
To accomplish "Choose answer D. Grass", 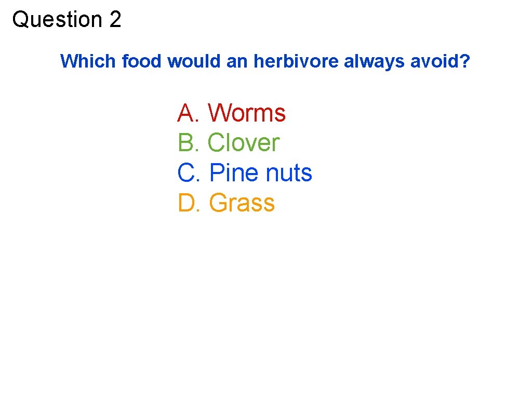I will (x=227, y=203).
